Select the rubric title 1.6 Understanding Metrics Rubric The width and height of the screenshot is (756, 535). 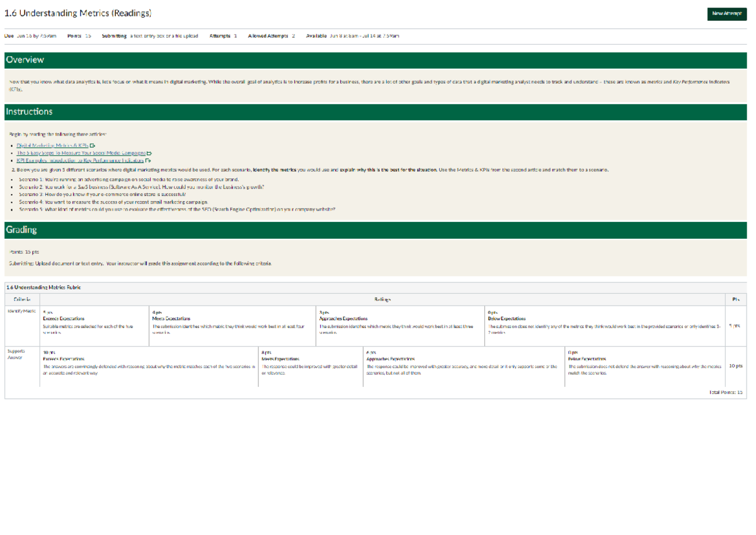pos(43,287)
